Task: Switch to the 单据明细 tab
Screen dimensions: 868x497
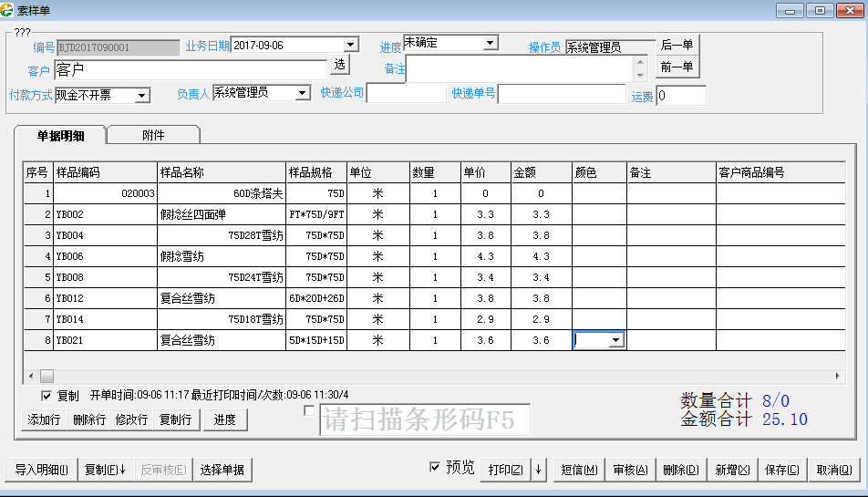Action: 60,136
